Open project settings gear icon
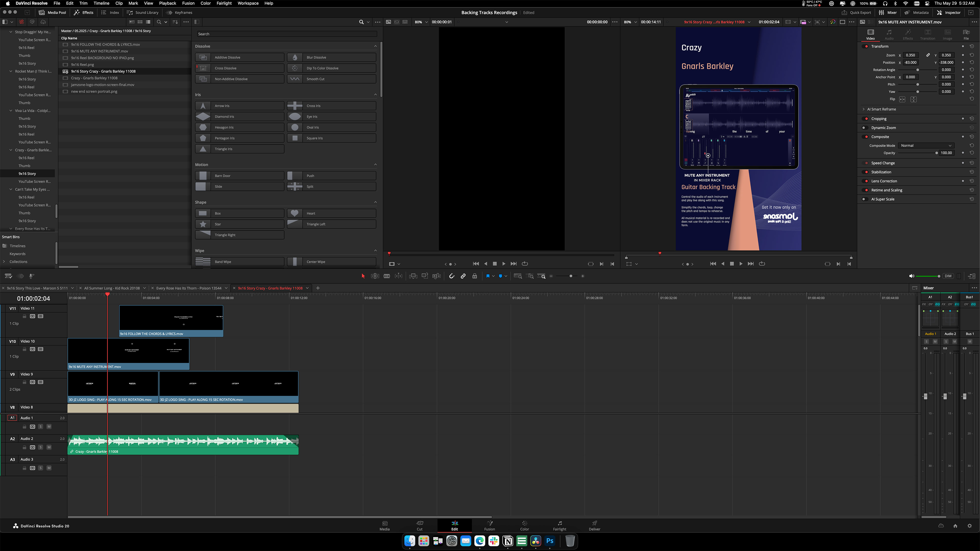Viewport: 980px width, 551px height. coord(969,526)
